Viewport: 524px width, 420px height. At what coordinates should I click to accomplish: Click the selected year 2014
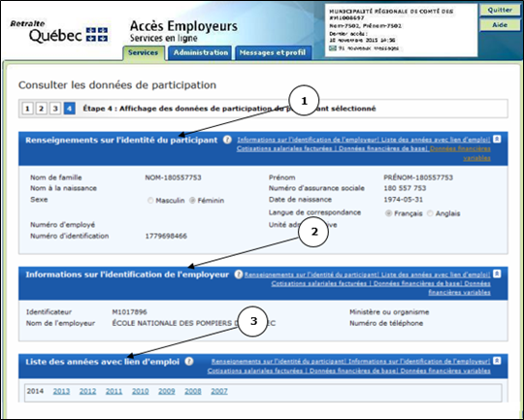tap(35, 391)
